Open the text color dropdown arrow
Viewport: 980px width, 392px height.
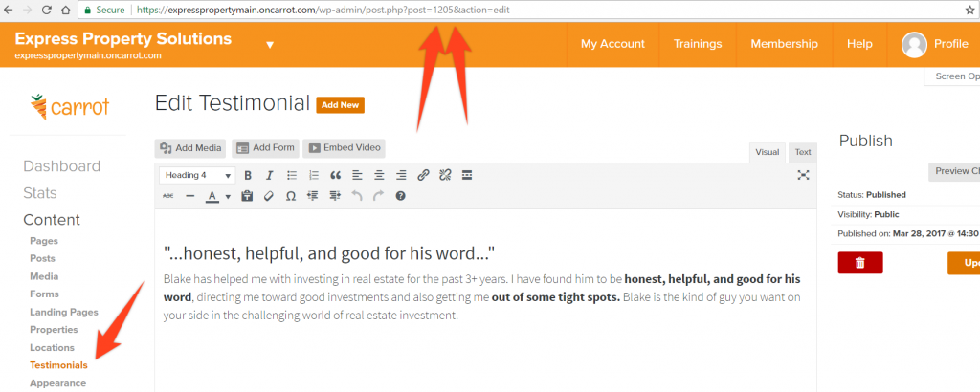pyautogui.click(x=228, y=197)
